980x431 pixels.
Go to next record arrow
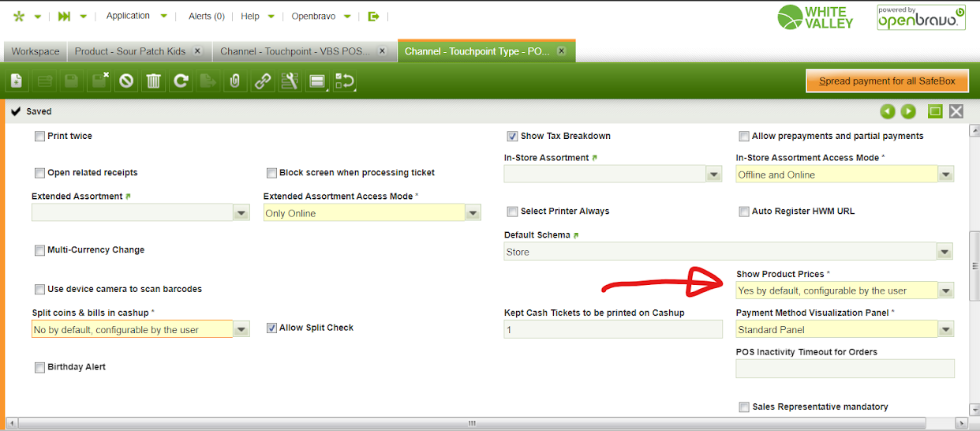(908, 111)
